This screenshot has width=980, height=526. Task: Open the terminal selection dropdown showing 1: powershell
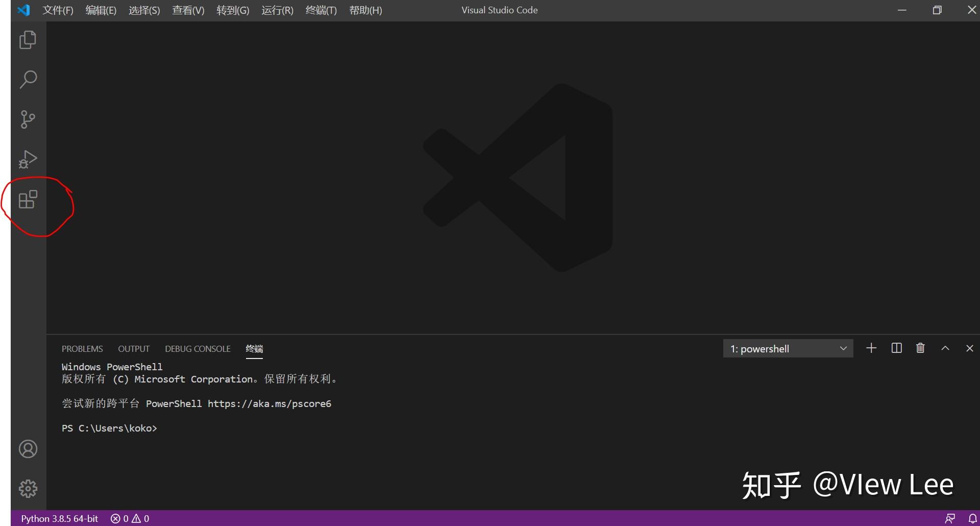coord(788,348)
